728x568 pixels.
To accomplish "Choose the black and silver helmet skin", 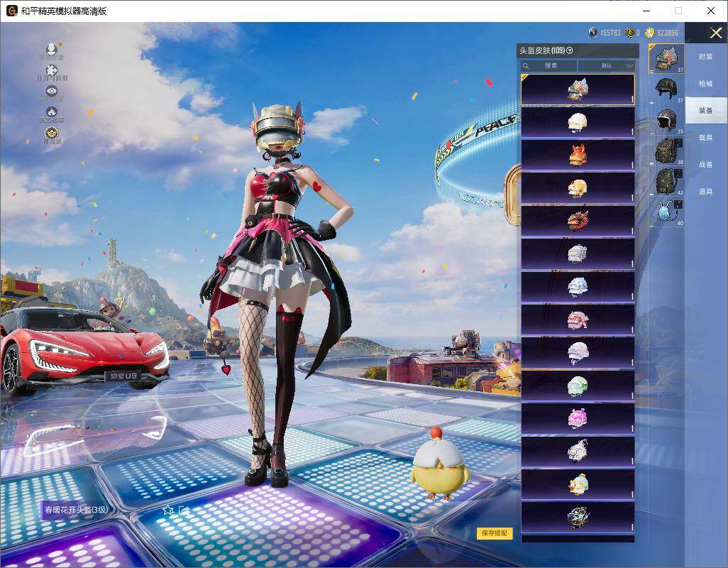I will pyautogui.click(x=578, y=517).
